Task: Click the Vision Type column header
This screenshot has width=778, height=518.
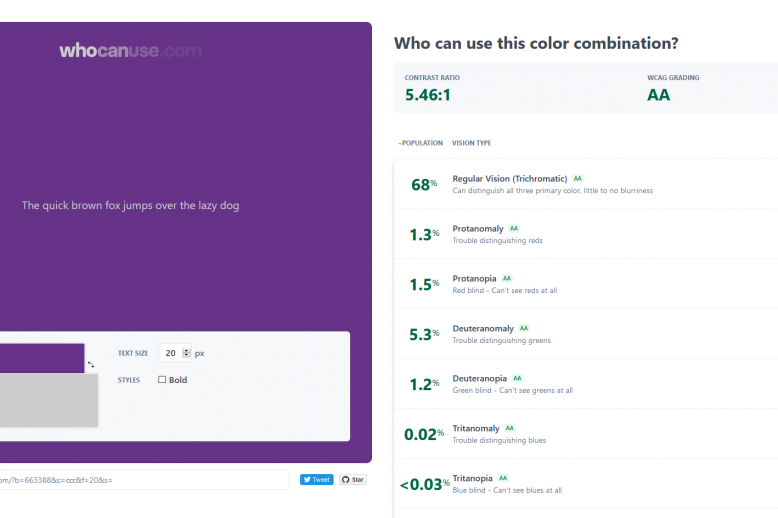Action: [x=471, y=143]
